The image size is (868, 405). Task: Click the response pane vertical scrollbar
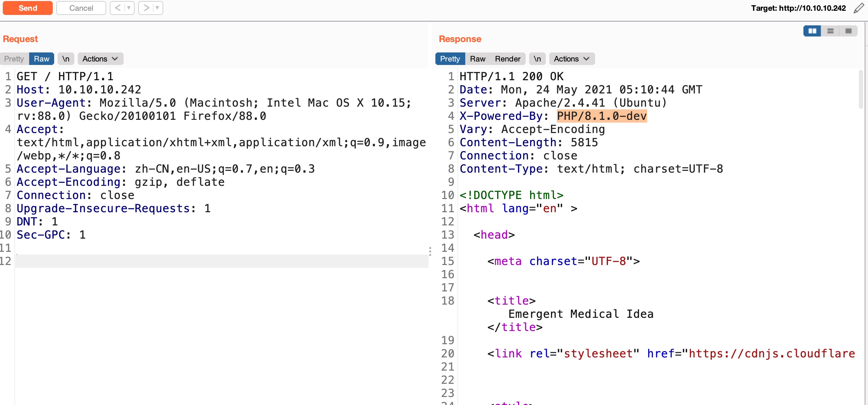pyautogui.click(x=860, y=89)
